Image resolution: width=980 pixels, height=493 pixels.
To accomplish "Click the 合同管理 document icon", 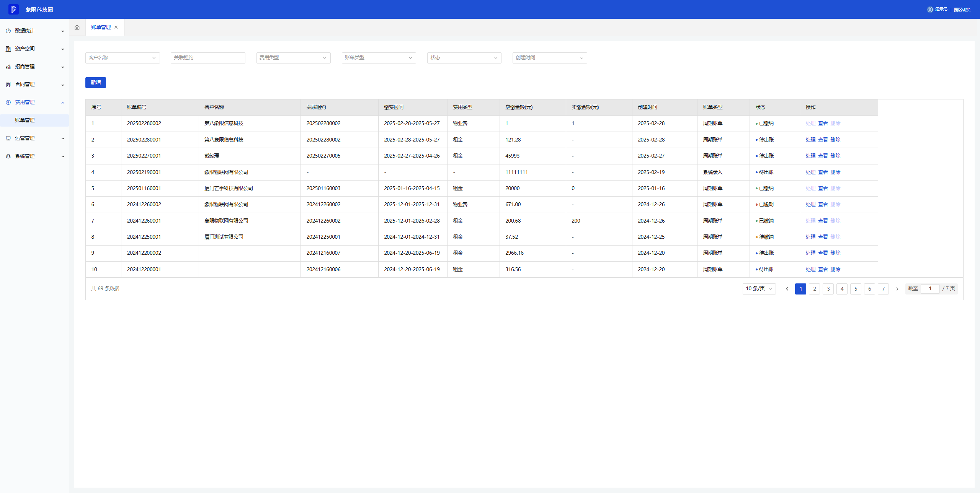I will 8,85.
